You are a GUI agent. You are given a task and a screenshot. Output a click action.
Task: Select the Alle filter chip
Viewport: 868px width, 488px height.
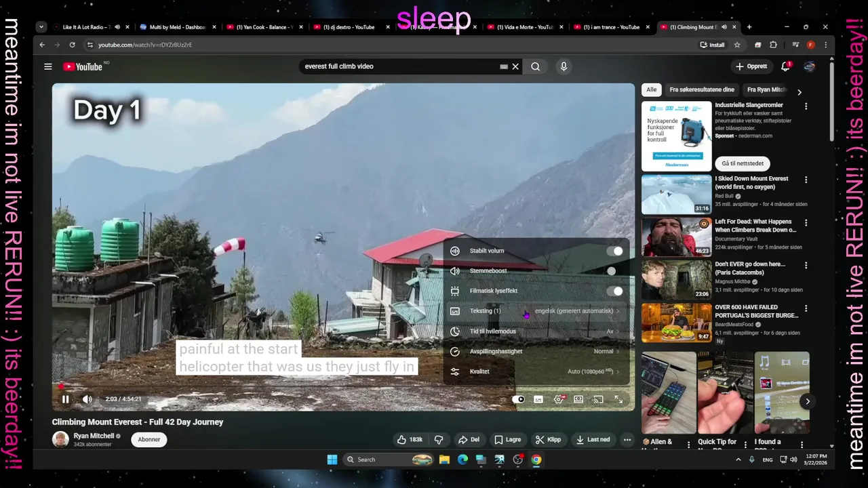tap(651, 89)
